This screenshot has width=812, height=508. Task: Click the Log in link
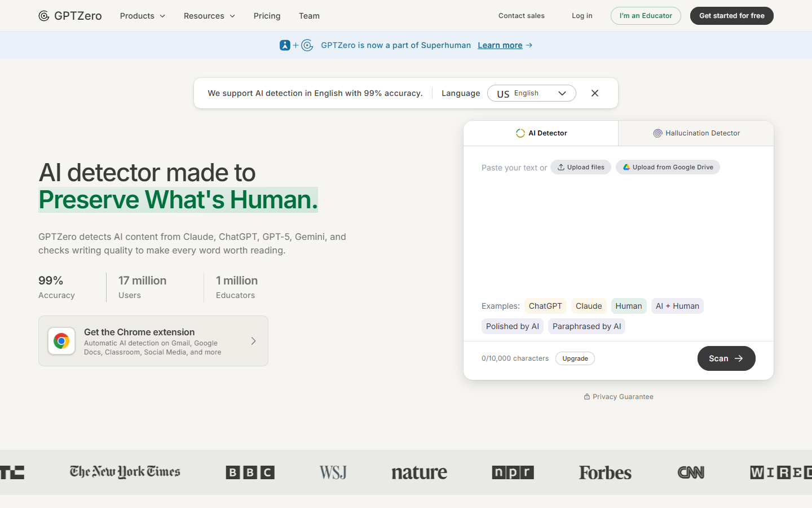[x=582, y=16]
